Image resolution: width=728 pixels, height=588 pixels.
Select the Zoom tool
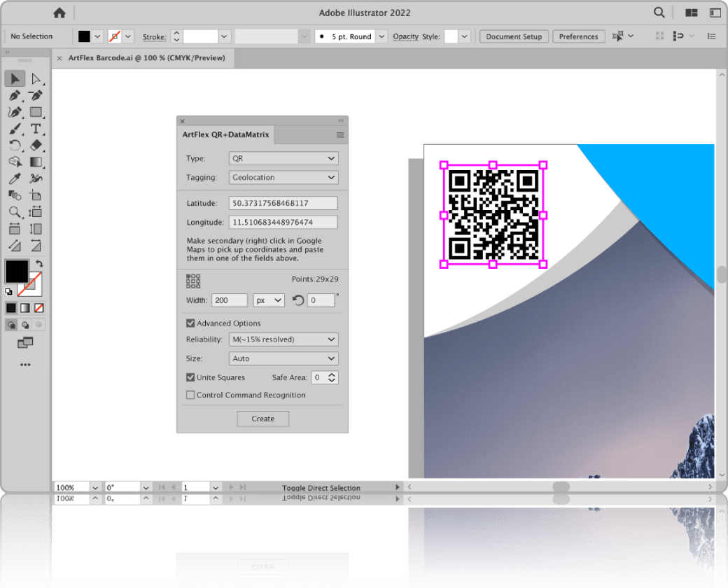(x=15, y=212)
